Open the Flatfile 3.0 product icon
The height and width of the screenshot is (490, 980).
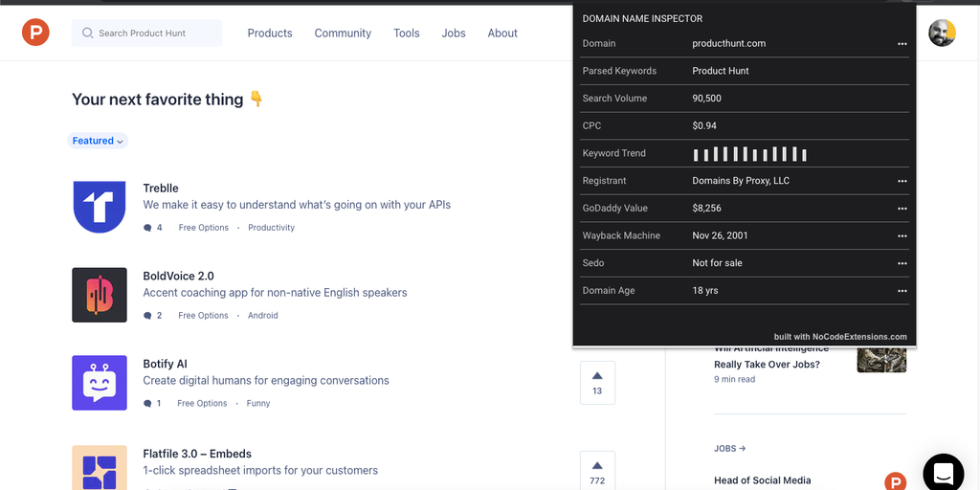click(100, 467)
